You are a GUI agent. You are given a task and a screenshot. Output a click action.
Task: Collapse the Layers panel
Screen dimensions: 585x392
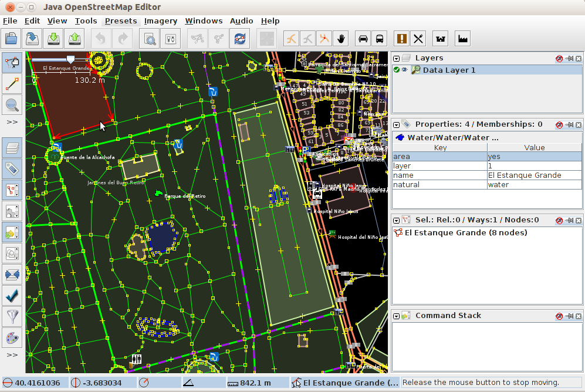(397, 58)
